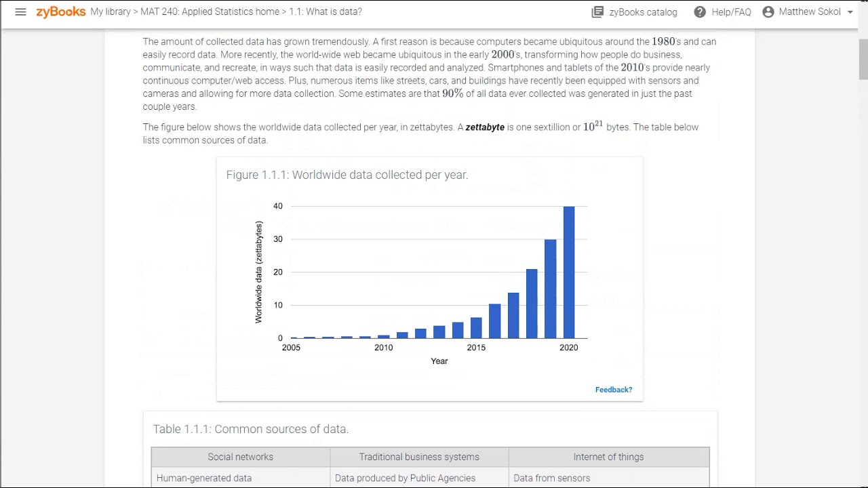
Task: Click the page's vertical scrollbar thumb
Action: [863, 60]
